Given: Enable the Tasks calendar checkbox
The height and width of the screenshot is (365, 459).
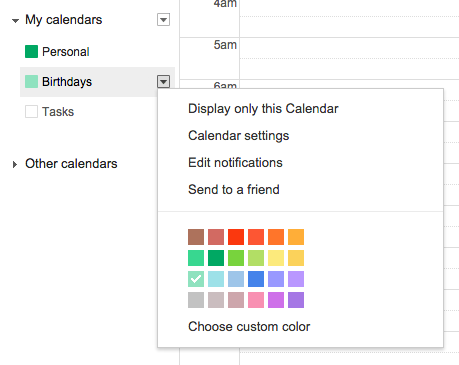Looking at the screenshot, I should (31, 112).
